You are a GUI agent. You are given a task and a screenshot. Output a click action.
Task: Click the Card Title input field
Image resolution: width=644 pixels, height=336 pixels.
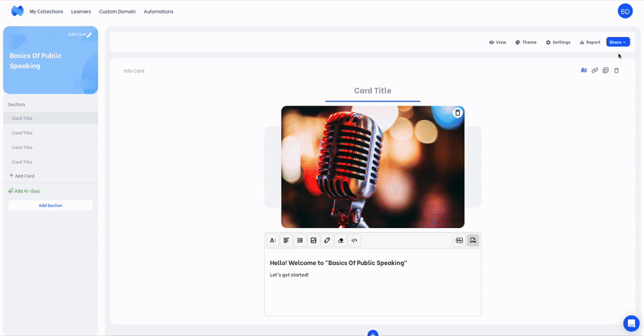point(372,91)
